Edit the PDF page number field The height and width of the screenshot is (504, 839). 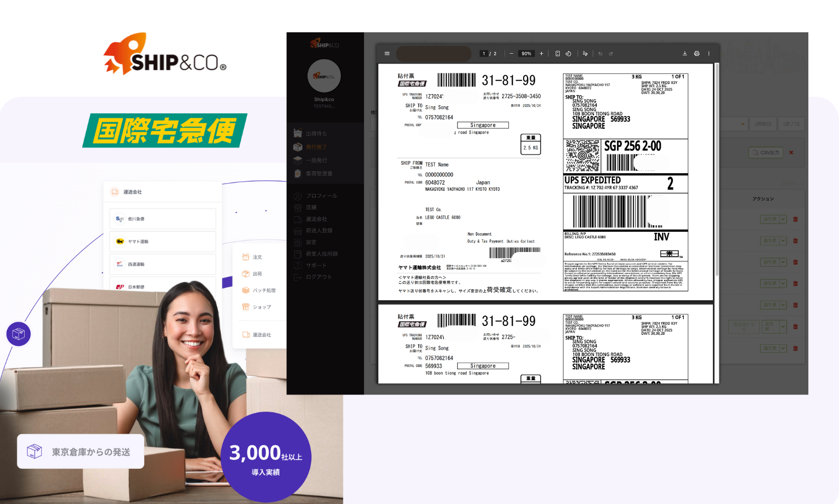(484, 54)
